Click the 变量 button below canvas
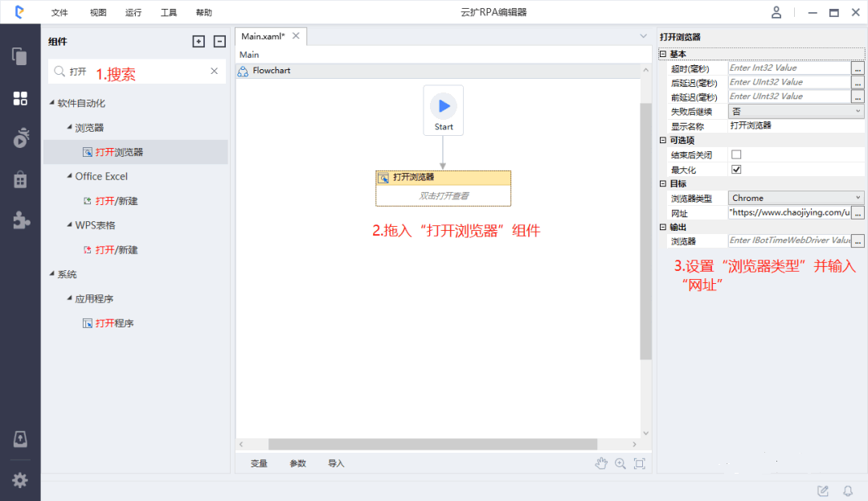The height and width of the screenshot is (501, 868). pyautogui.click(x=259, y=463)
